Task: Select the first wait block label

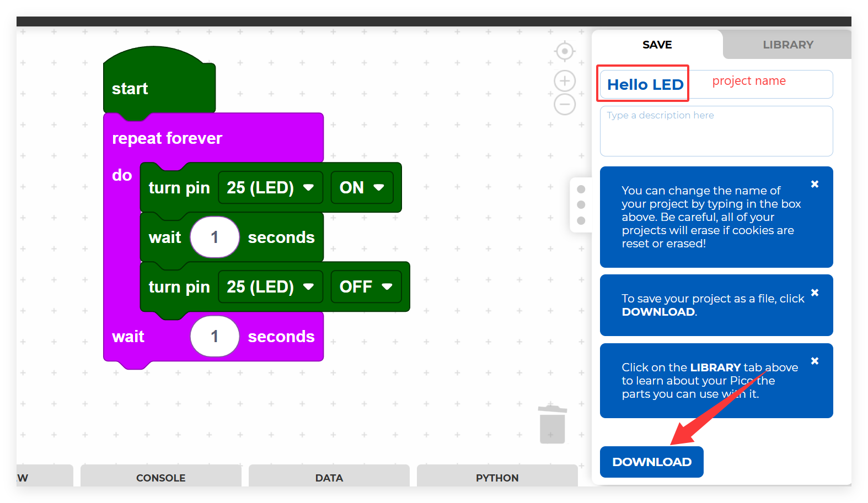Action: 165,237
